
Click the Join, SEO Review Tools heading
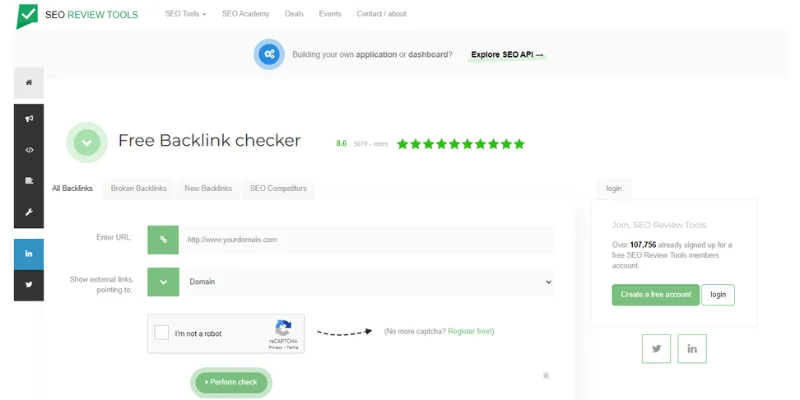(x=659, y=225)
